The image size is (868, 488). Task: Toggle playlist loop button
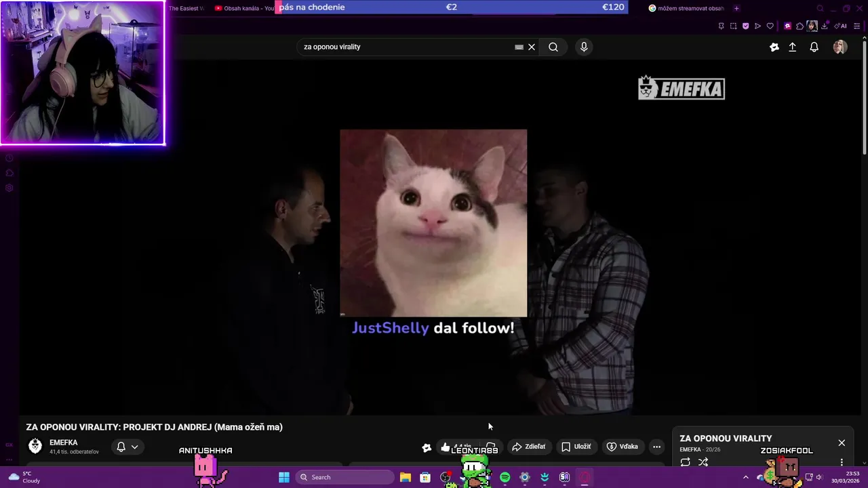686,462
